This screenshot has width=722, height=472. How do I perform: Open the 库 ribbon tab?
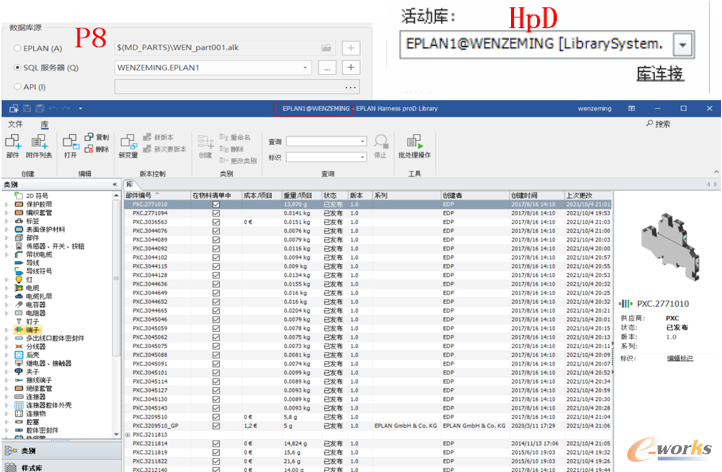(x=45, y=124)
